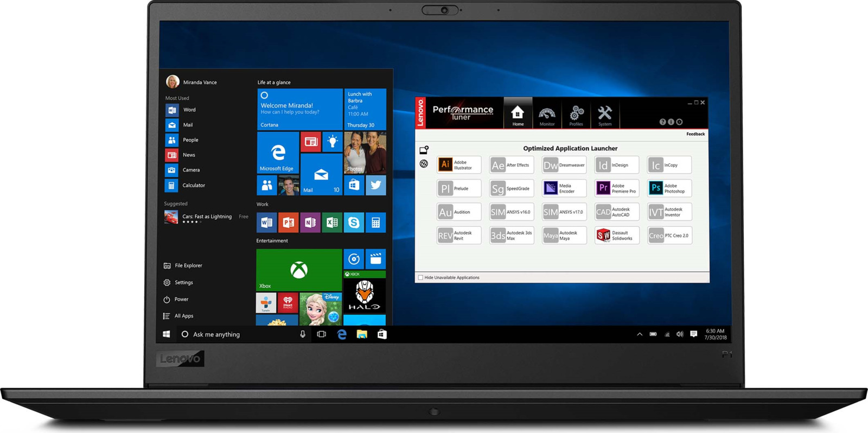Open the Skype tile in Work group
Screen dimensions: 868x433
354,222
